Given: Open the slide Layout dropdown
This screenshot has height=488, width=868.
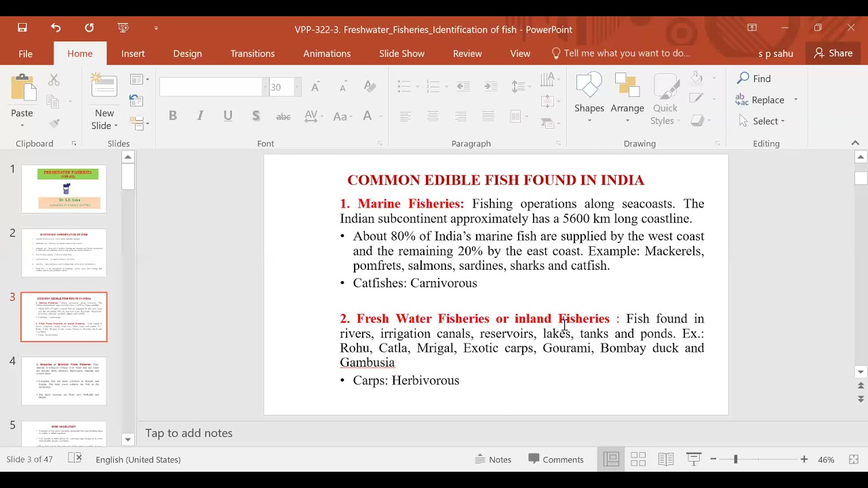Looking at the screenshot, I should 140,79.
